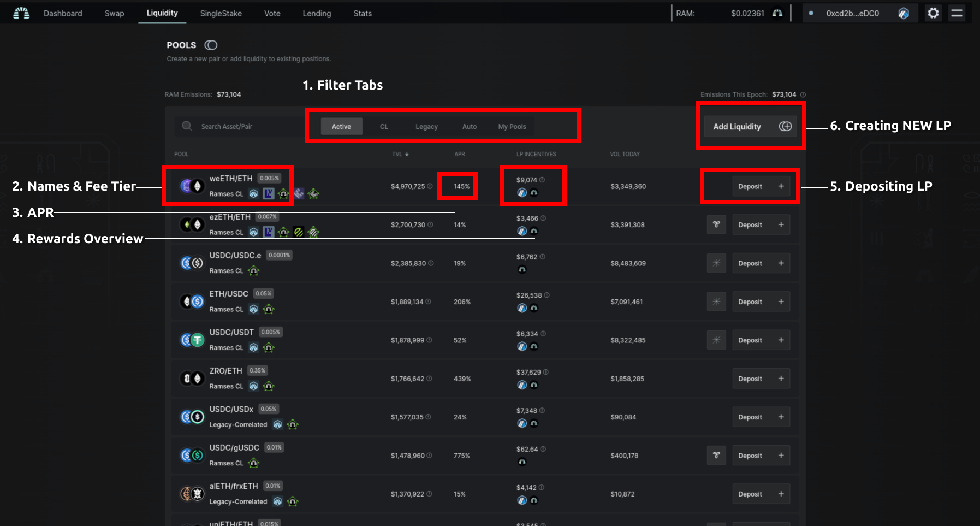Click the star icon left of USDC/USDC.e Deposit

click(x=716, y=263)
